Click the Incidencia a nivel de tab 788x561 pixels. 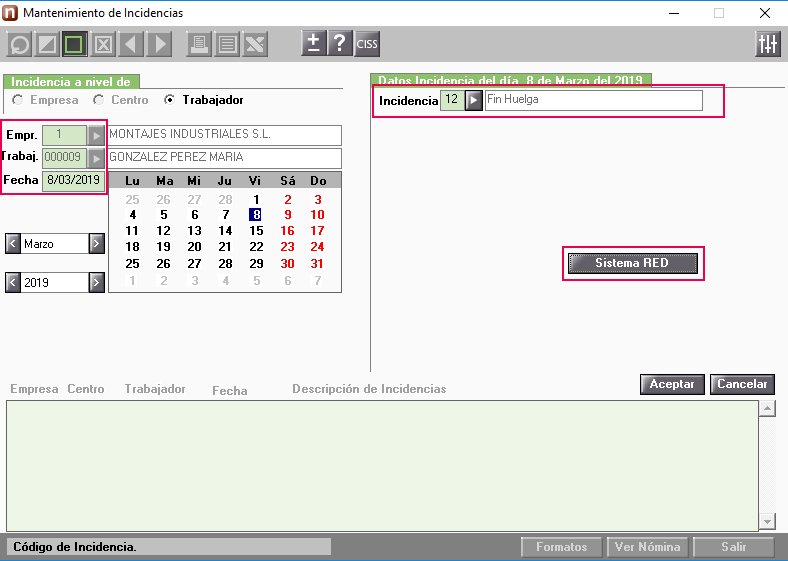tap(71, 81)
